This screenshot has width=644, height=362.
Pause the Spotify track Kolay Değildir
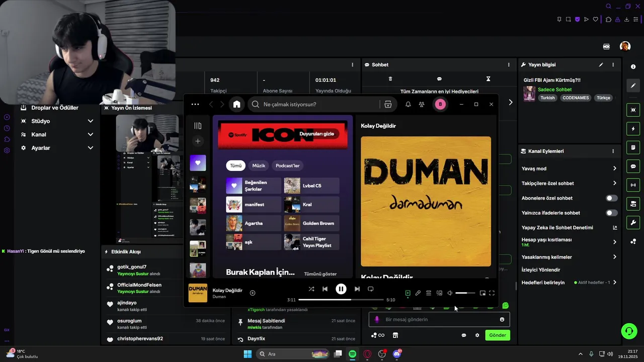tap(341, 289)
